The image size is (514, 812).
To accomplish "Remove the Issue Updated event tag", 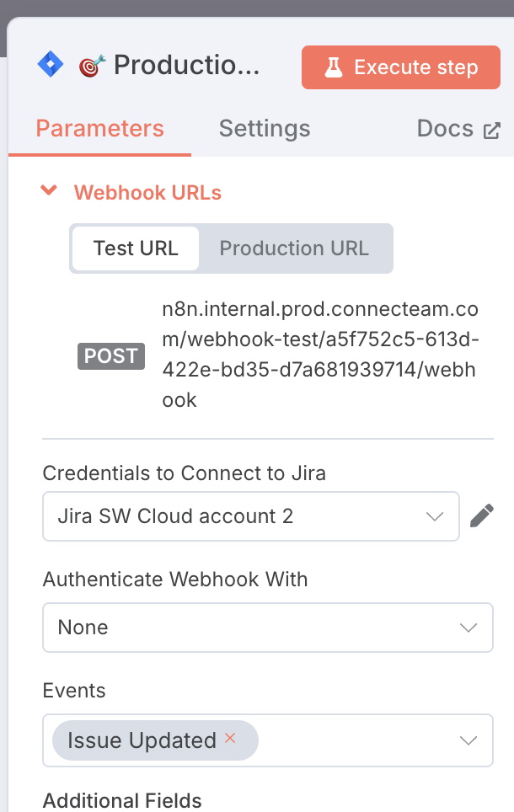I will point(229,739).
